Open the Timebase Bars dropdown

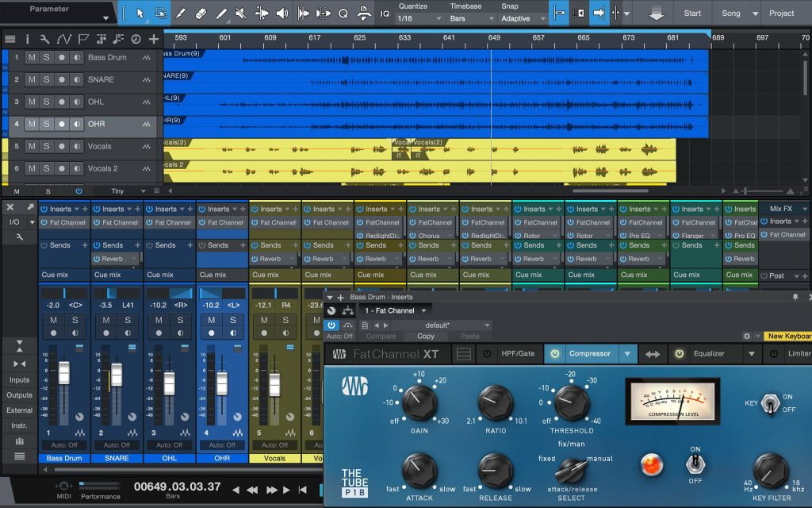pyautogui.click(x=472, y=19)
